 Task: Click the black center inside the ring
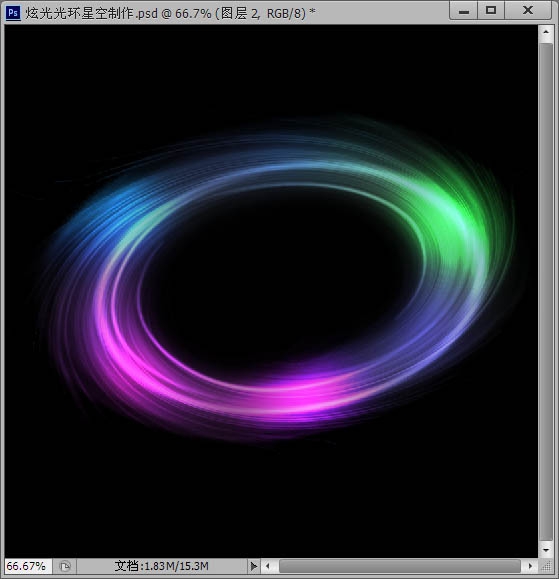click(281, 281)
